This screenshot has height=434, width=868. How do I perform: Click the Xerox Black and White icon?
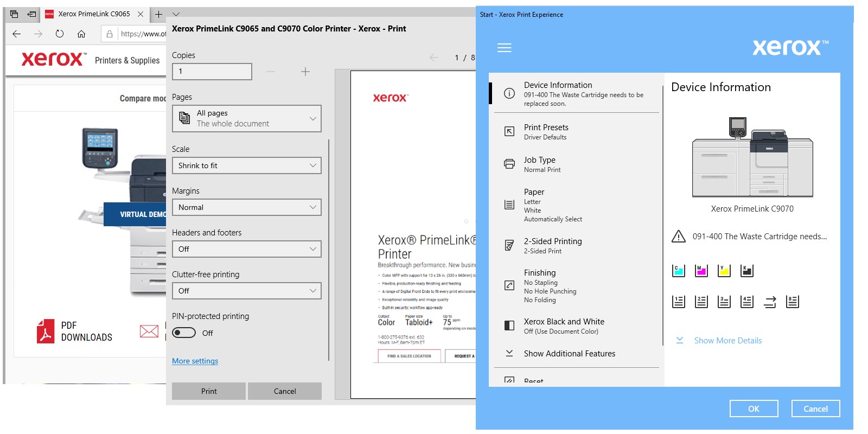pos(509,325)
